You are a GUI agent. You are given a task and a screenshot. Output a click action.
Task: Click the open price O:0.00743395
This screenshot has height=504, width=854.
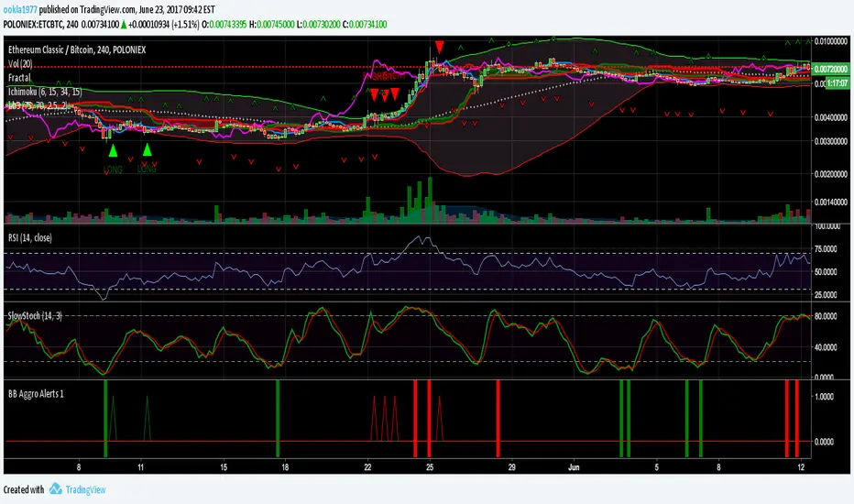click(224, 25)
